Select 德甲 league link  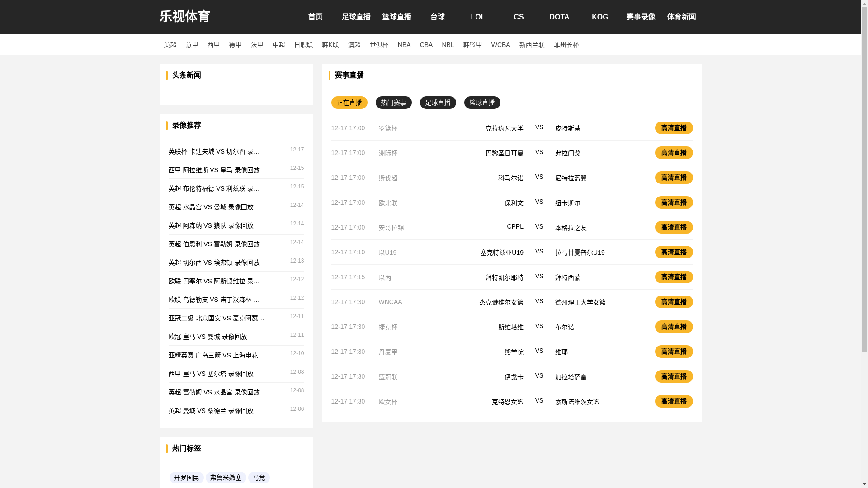tap(236, 45)
